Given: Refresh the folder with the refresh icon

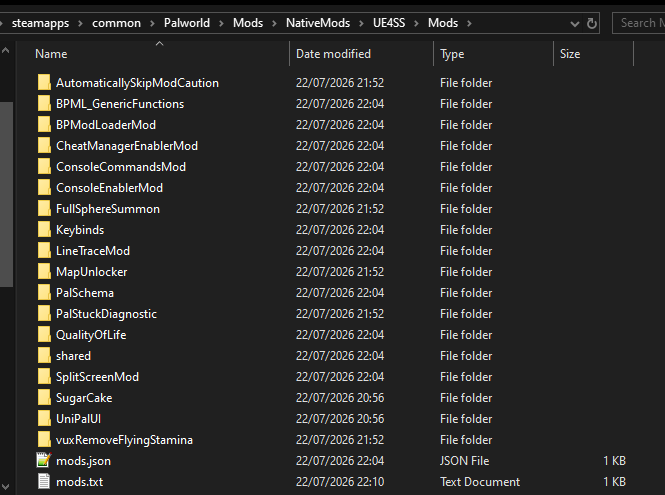Looking at the screenshot, I should (592, 23).
